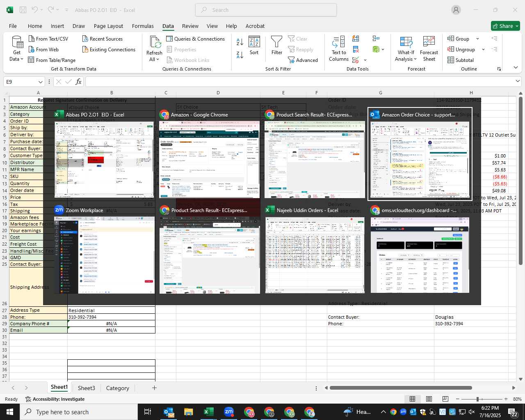This screenshot has height=420, width=525.
Task: Launch Text to Columns wizard
Action: click(x=339, y=49)
